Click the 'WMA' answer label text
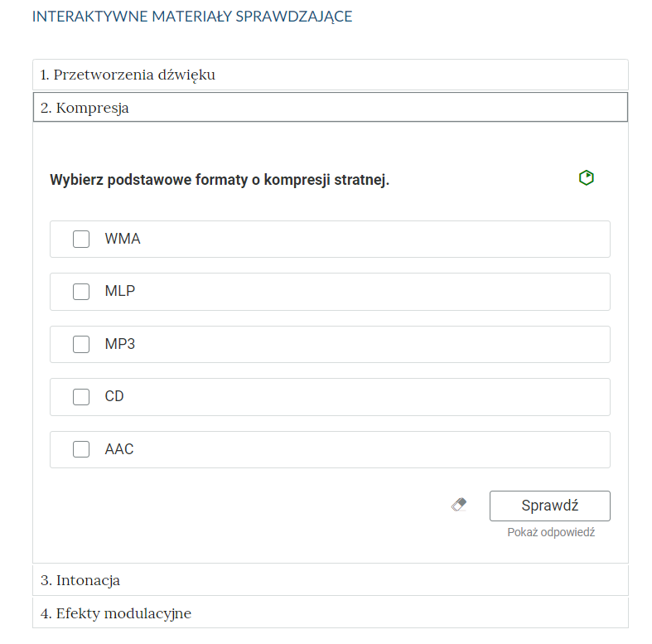Image resolution: width=652 pixels, height=644 pixels. (123, 240)
